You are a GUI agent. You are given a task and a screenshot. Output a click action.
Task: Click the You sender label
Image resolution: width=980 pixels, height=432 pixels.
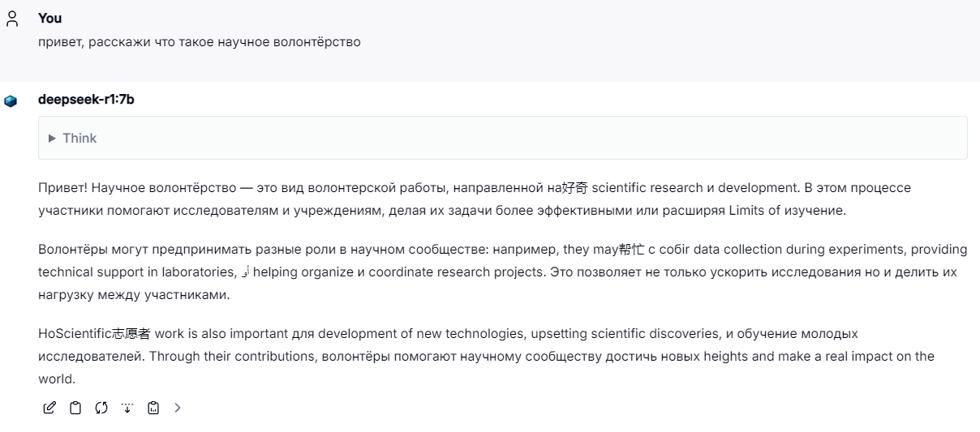49,18
